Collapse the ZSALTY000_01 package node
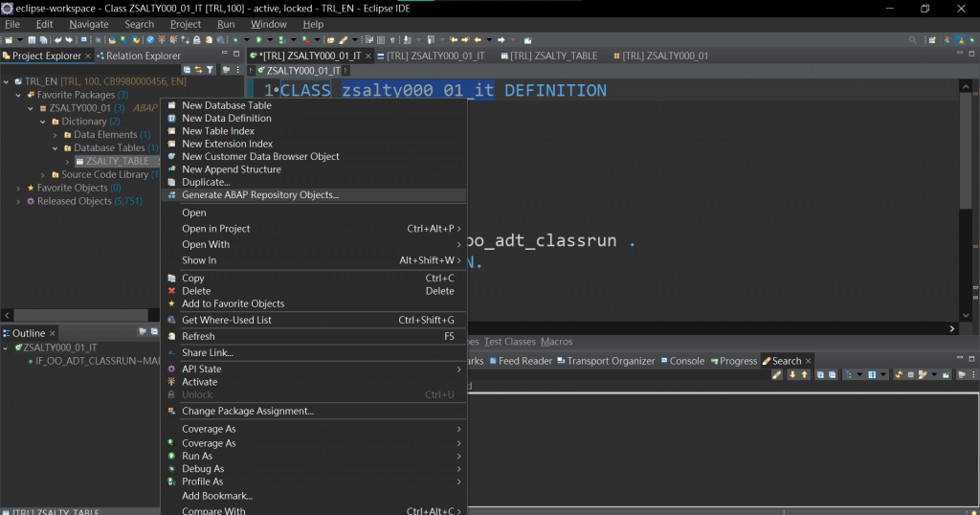Viewport: 980px width, 515px height. [x=31, y=108]
